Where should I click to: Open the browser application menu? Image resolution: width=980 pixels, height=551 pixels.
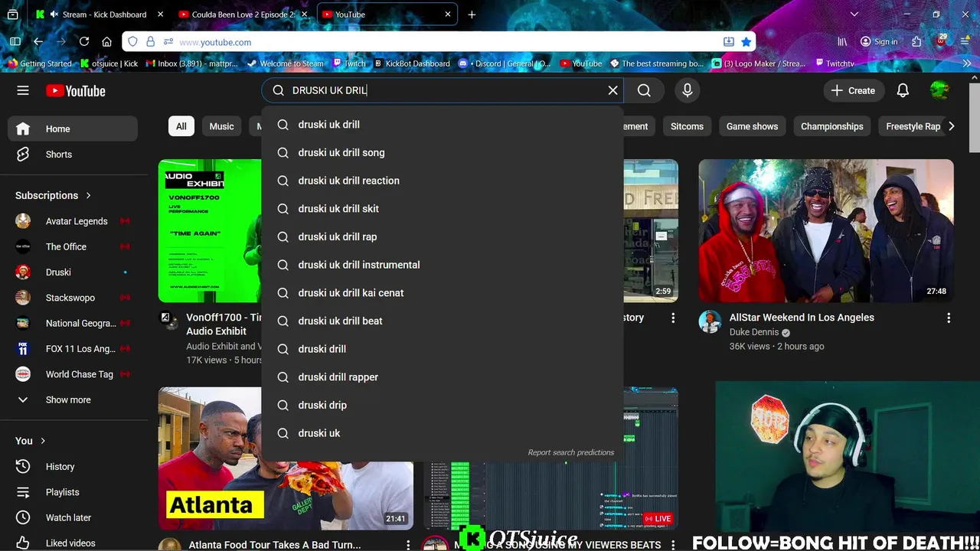click(x=965, y=42)
